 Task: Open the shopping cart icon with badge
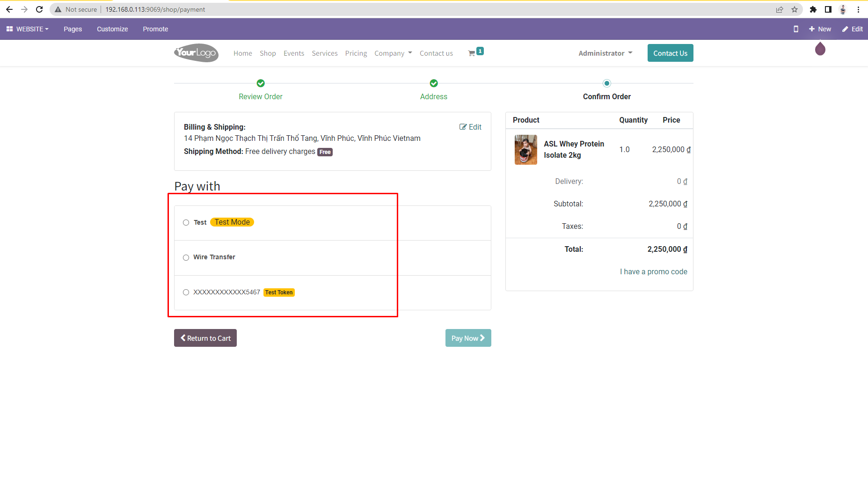click(474, 53)
